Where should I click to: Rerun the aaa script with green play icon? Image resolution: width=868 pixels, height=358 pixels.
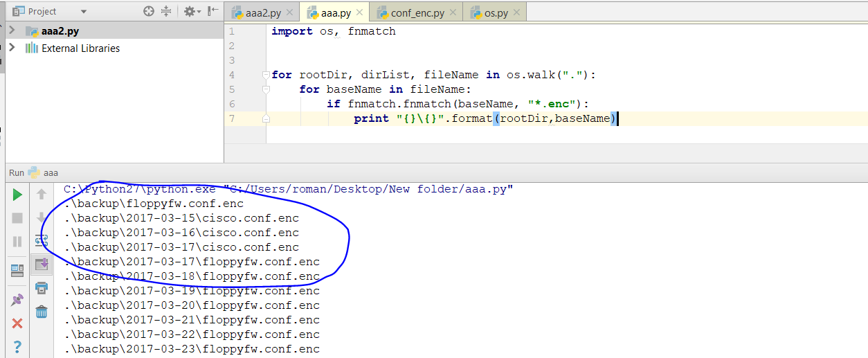(17, 195)
